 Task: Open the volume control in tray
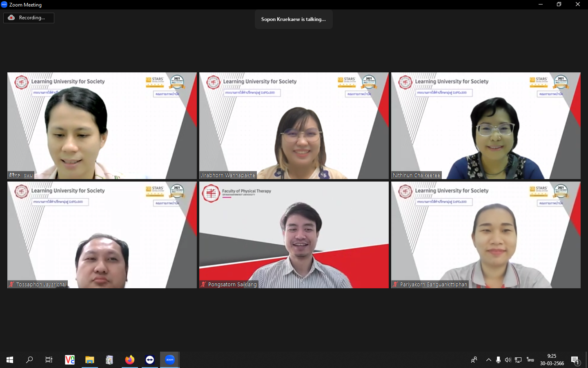coord(508,360)
